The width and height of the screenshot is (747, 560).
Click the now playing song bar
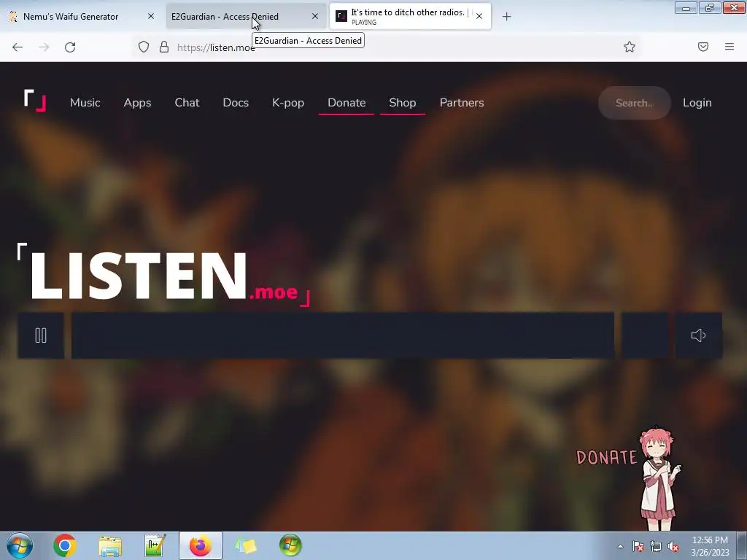click(x=343, y=335)
